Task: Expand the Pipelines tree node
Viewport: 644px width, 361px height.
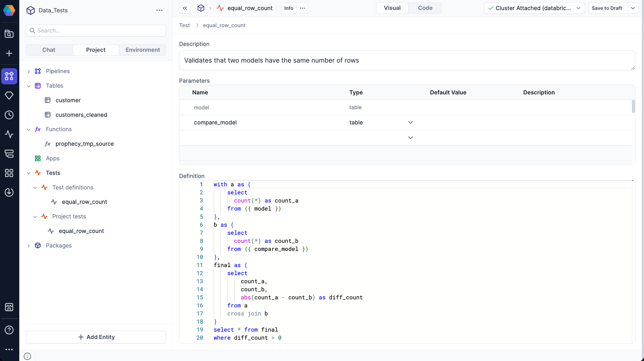Action: [28, 71]
